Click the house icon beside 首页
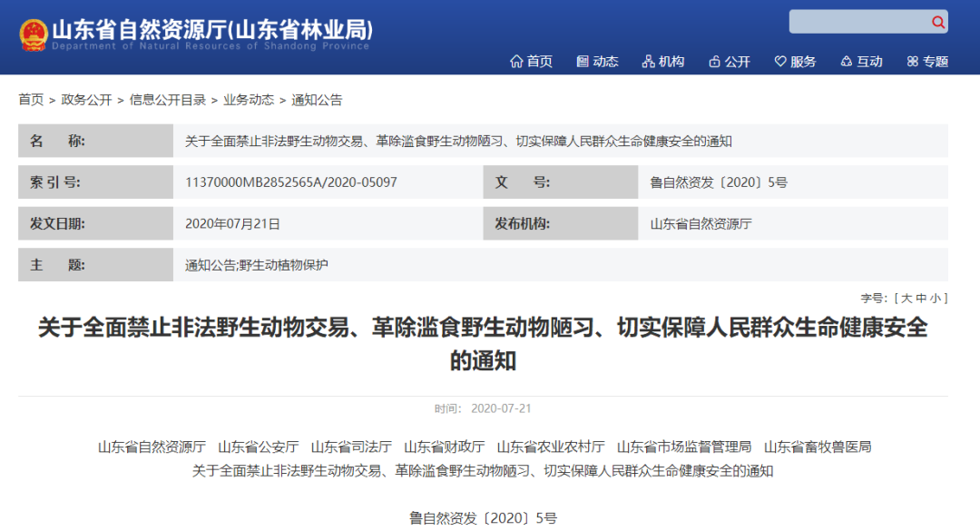 click(516, 62)
